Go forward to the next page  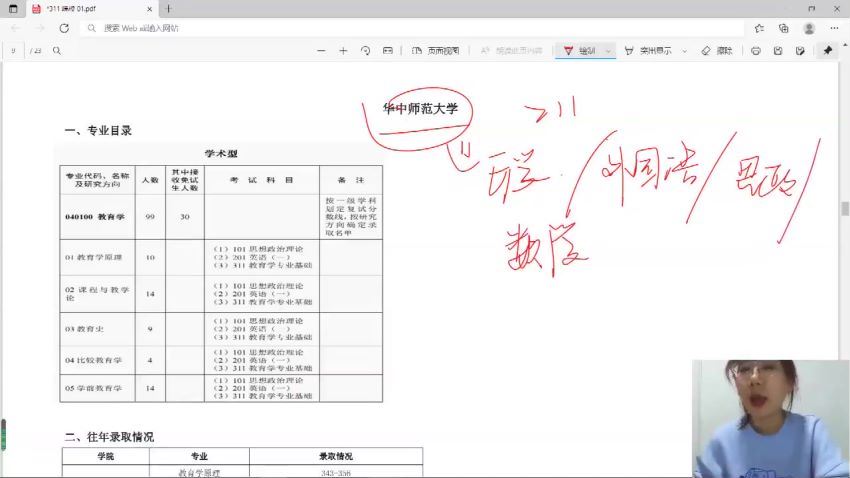click(x=40, y=28)
